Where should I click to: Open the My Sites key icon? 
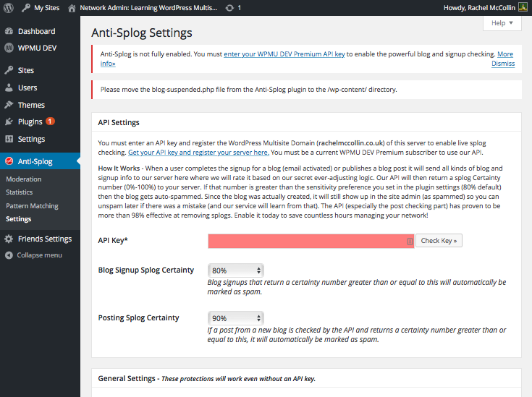coord(26,8)
